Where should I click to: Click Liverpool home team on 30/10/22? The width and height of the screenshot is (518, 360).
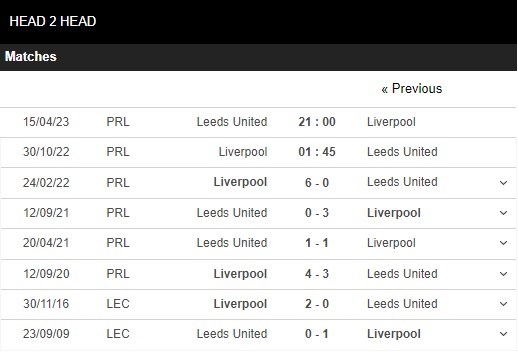(x=243, y=152)
